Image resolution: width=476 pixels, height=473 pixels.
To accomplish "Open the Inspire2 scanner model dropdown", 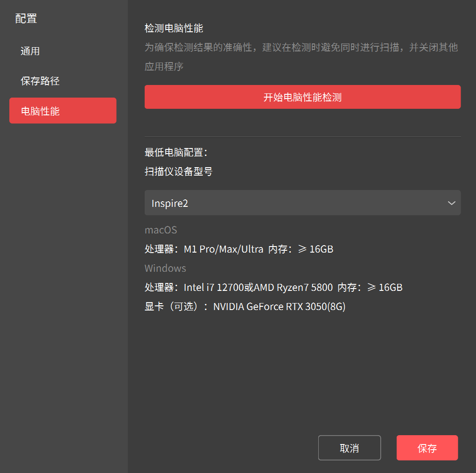I will [x=294, y=203].
